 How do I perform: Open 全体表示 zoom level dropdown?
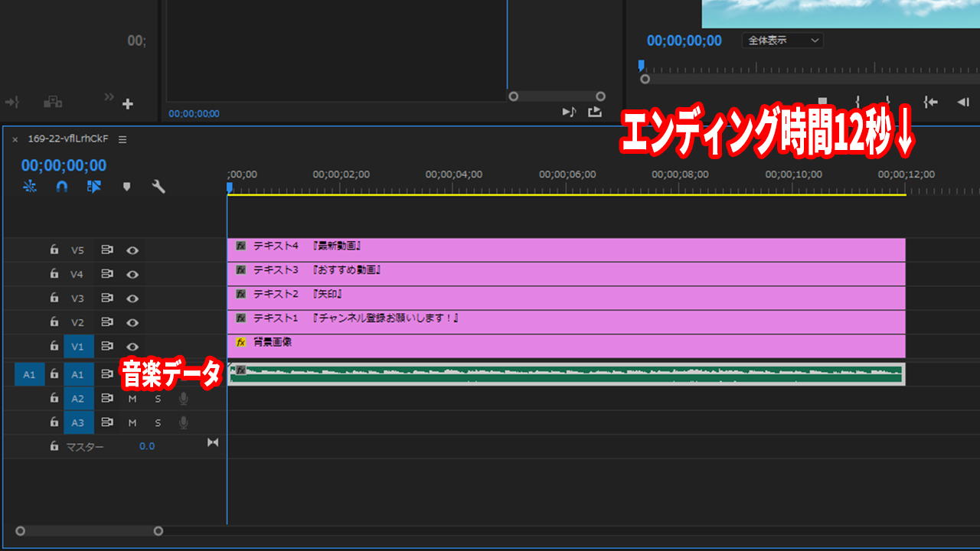click(x=782, y=41)
